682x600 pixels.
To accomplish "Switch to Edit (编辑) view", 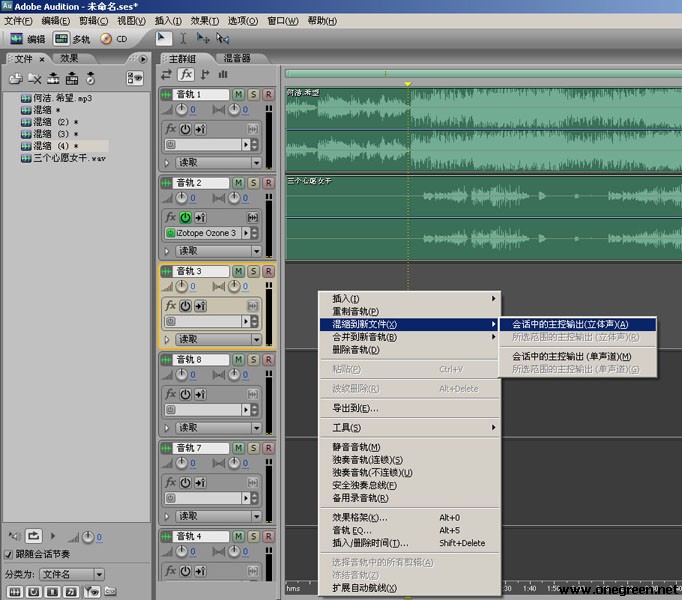I will coord(27,39).
